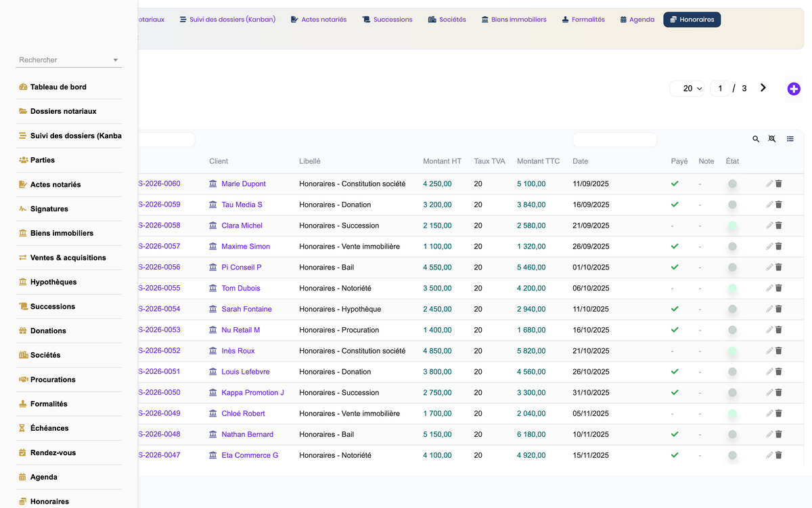Toggle the Payé checkmark for Nathan Bernard
Image resolution: width=812 pixels, height=508 pixels.
coord(675,434)
